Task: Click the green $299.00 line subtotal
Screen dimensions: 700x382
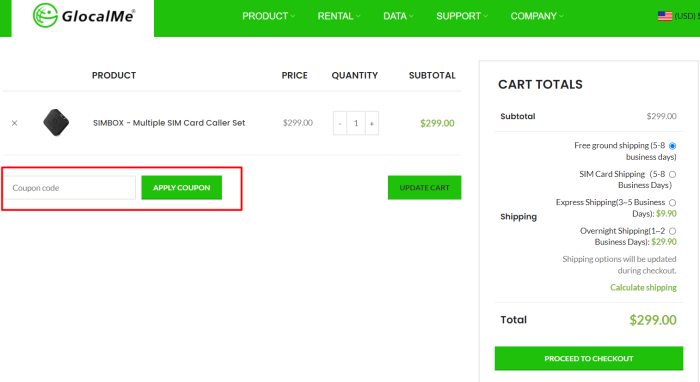Action: point(437,123)
